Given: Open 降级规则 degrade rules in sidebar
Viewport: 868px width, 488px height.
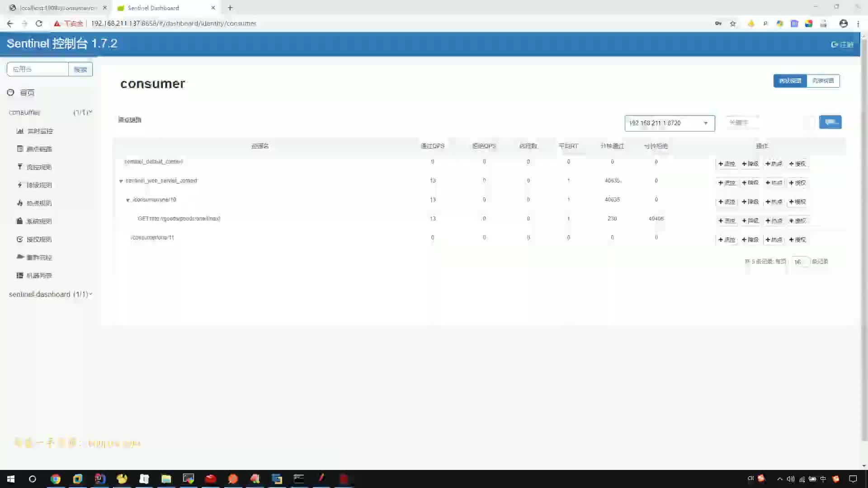Looking at the screenshot, I should (35, 185).
